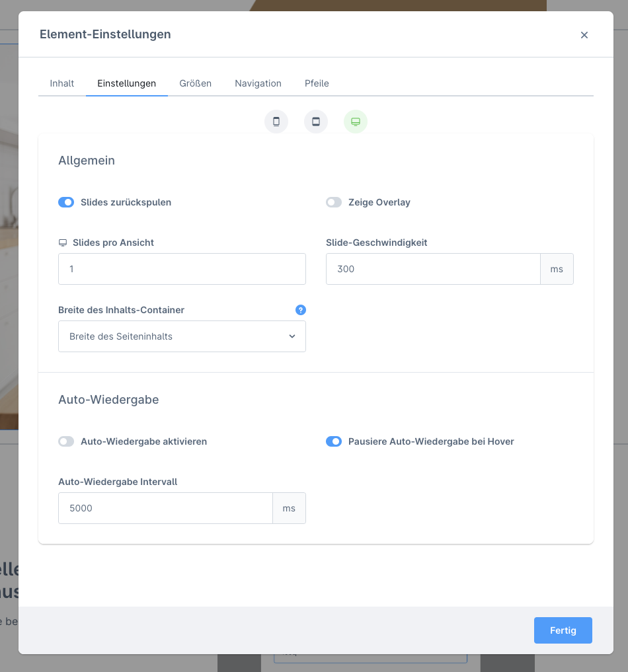
Task: Click the Slide-Geschwindigkeit input field
Action: (433, 269)
